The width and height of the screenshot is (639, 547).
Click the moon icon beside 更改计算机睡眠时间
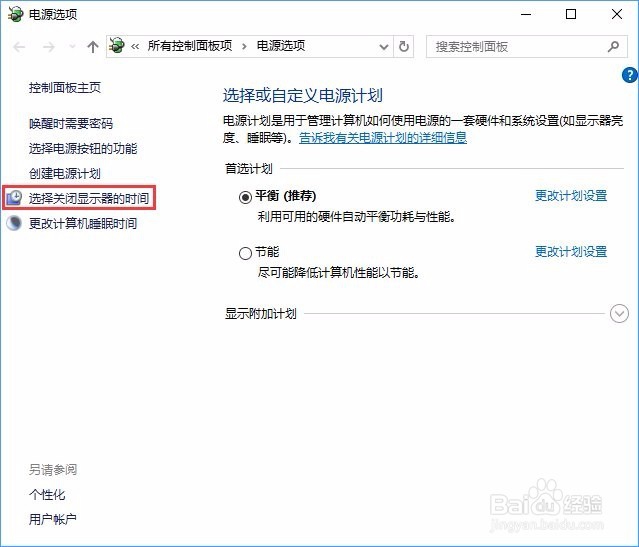pyautogui.click(x=14, y=223)
